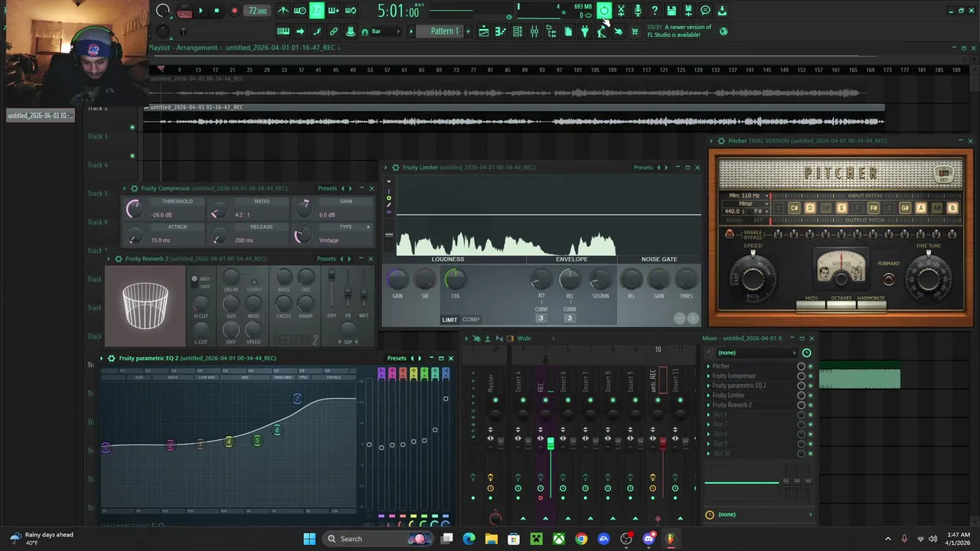Screen dimensions: 980x551
Task: Click the red Record button
Action: 234,11
